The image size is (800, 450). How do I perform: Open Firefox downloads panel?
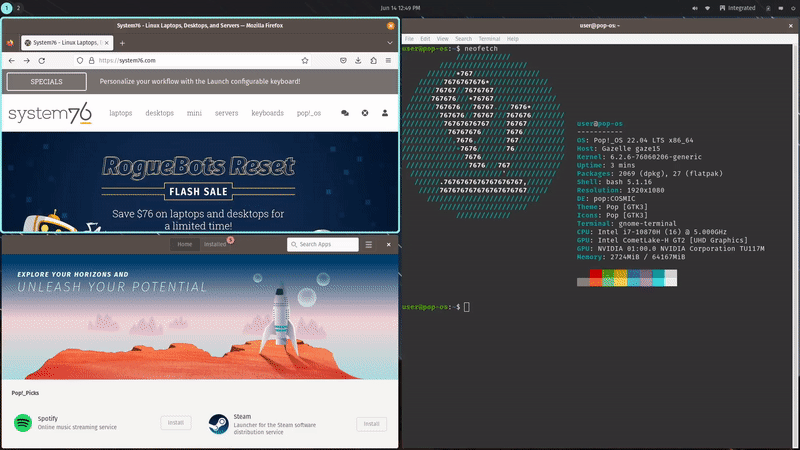tap(358, 60)
